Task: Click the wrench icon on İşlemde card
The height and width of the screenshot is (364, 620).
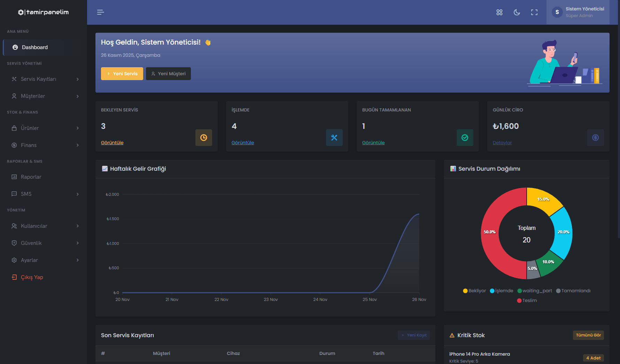Action: pos(334,138)
